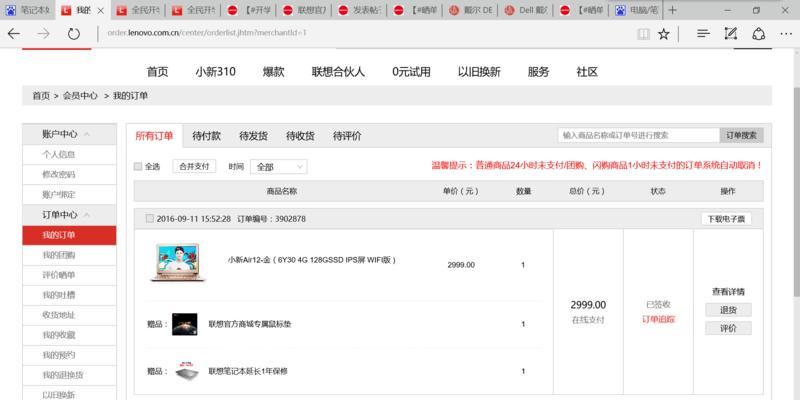
Task: Open 个人信息 in the sidebar
Action: [x=59, y=155]
